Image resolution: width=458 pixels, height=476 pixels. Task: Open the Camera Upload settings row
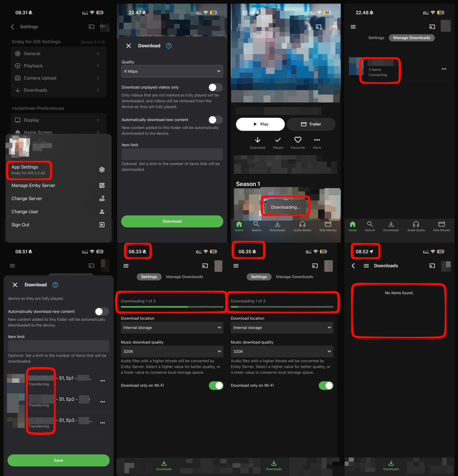(58, 78)
